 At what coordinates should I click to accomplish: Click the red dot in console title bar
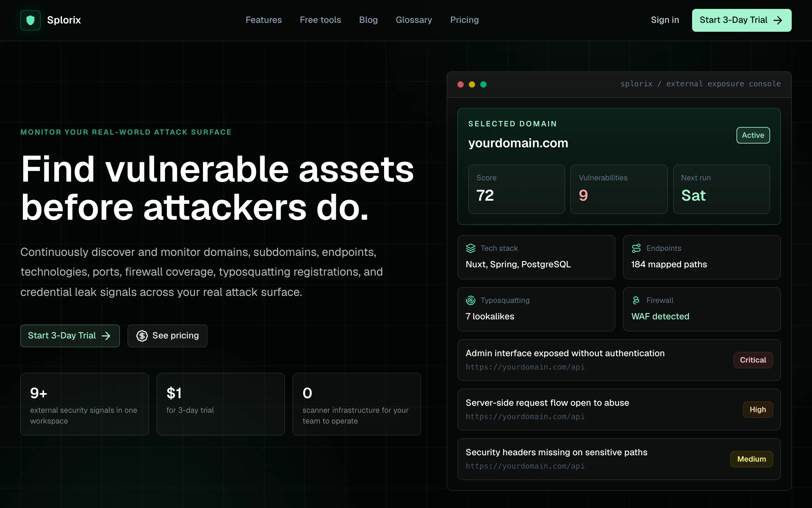(x=460, y=84)
